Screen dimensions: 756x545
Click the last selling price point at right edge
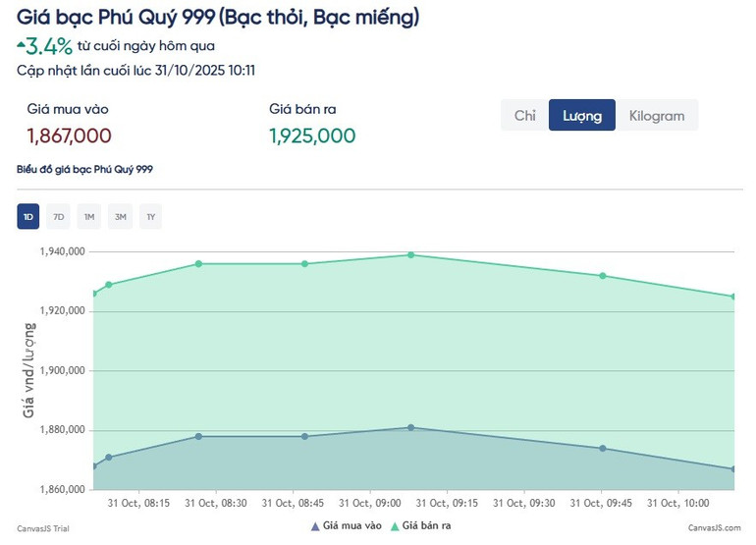(733, 297)
